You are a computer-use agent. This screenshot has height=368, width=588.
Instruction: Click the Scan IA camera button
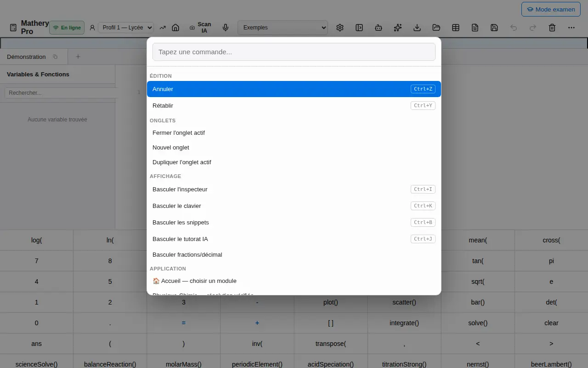[200, 28]
